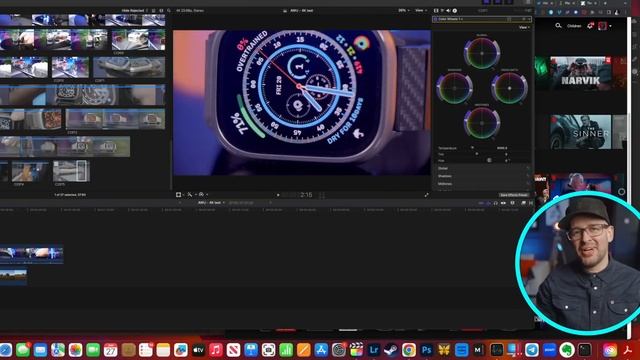Click Save Effects Preset button
640x360 pixels.
coord(513,195)
